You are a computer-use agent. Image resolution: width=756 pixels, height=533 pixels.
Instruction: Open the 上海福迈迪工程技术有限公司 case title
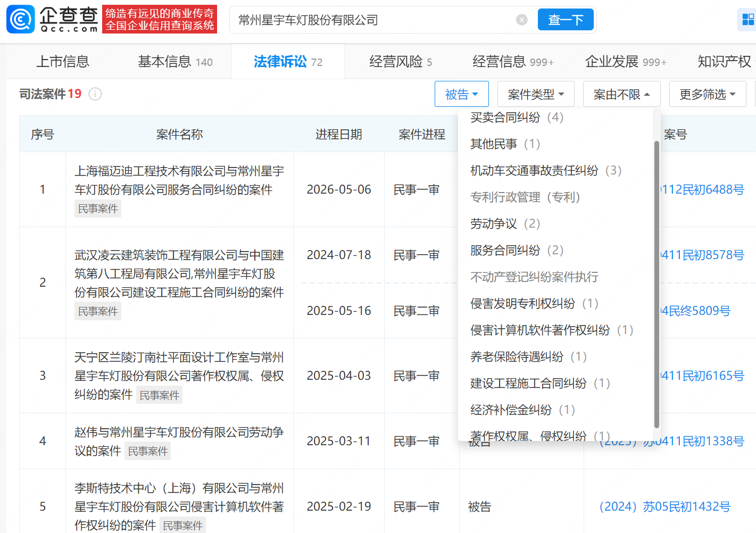pyautogui.click(x=179, y=180)
